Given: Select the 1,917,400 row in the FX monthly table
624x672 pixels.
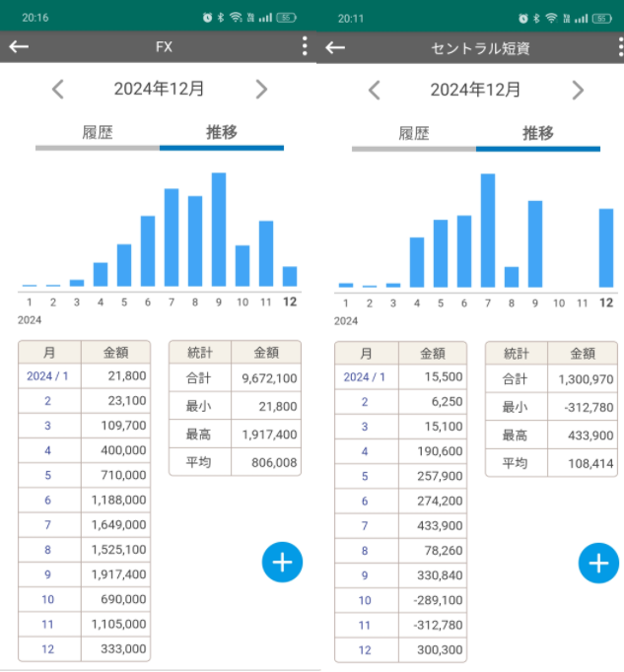Looking at the screenshot, I should (84, 574).
